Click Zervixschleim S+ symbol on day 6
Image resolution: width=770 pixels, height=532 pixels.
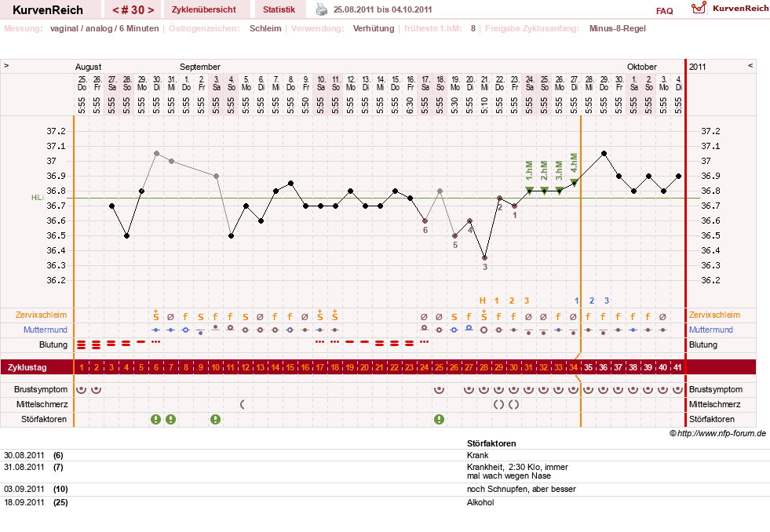[x=155, y=315]
